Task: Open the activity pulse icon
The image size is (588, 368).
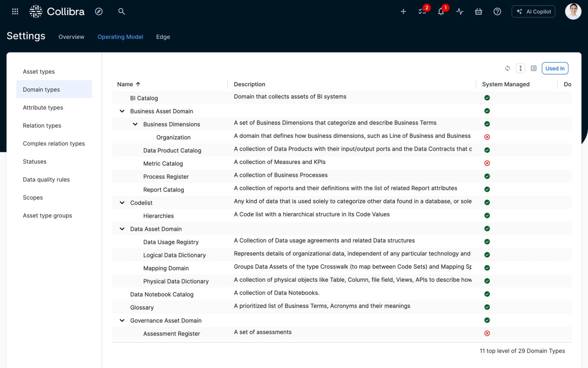Action: point(460,11)
